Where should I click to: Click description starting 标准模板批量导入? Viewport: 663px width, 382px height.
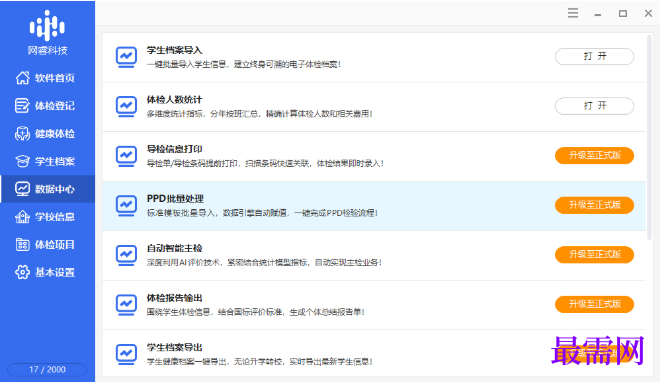tap(262, 213)
